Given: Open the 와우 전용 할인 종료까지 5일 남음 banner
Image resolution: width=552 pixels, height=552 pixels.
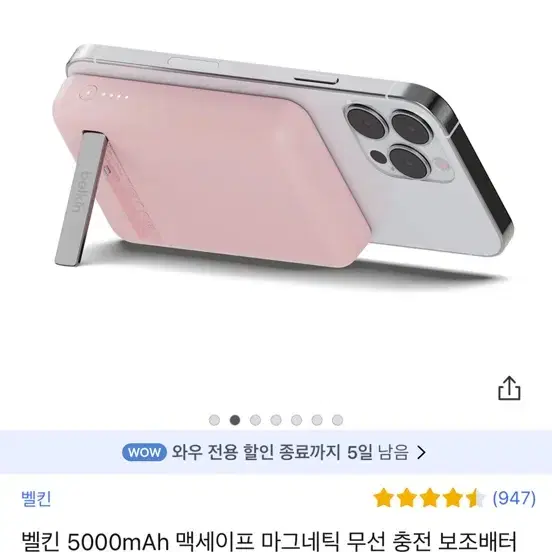Looking at the screenshot, I should point(276,452).
